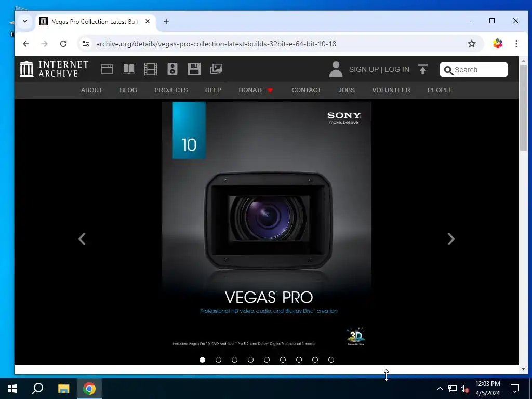Select second carousel dot indicator
The height and width of the screenshot is (399, 532).
click(219, 360)
